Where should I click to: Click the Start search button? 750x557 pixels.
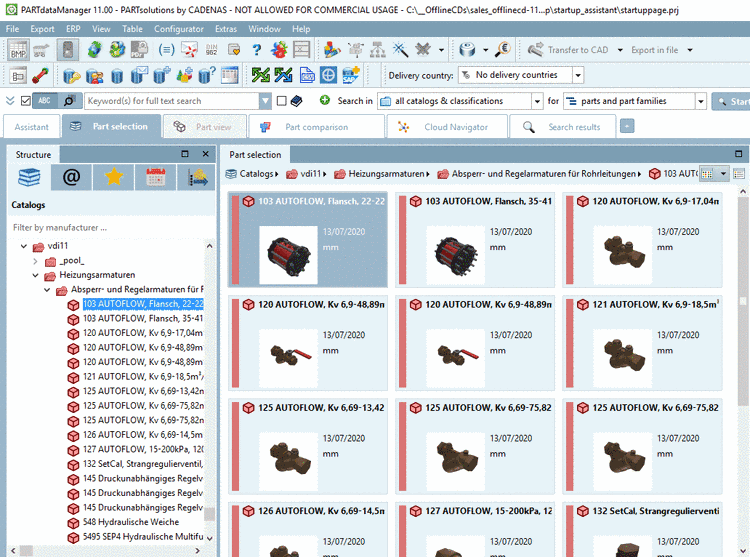[731, 101]
